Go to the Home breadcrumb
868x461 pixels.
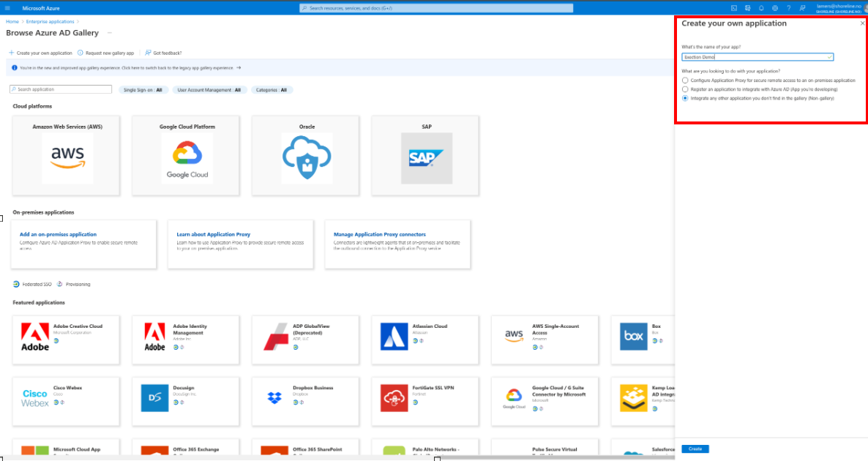click(x=12, y=21)
